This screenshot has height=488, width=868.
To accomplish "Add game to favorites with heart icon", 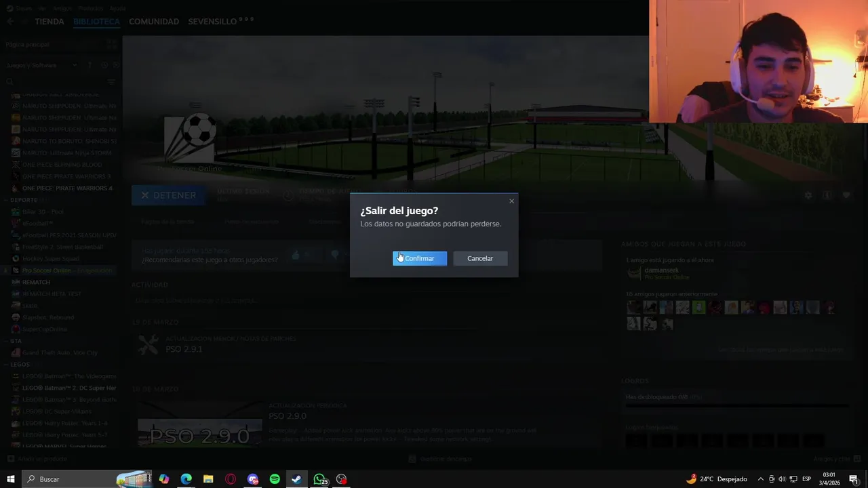I will point(846,195).
